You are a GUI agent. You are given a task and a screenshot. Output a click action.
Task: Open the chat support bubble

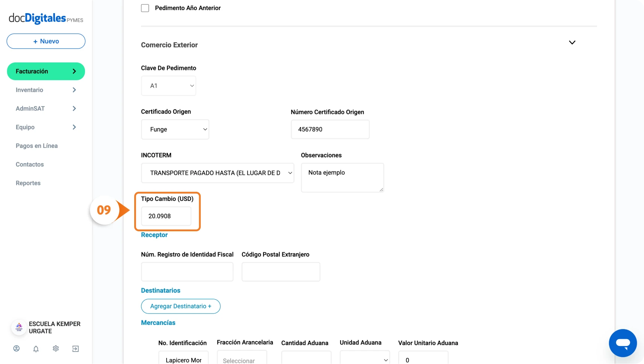click(623, 343)
